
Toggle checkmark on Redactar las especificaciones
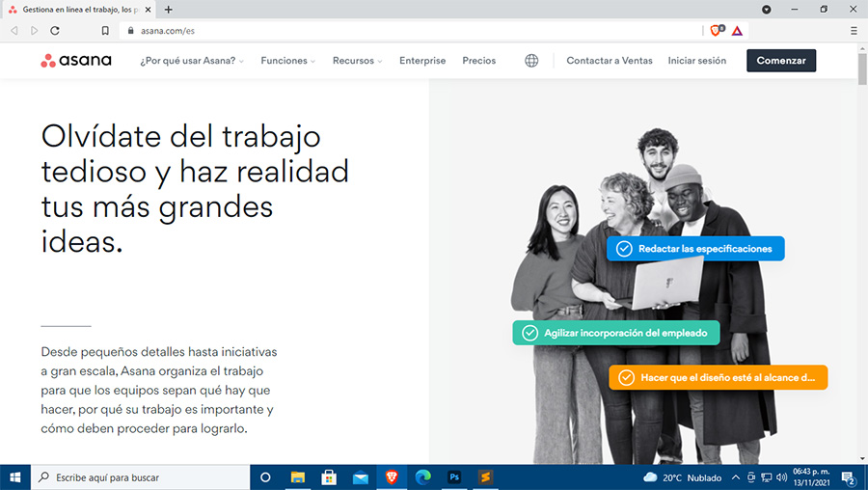pyautogui.click(x=624, y=249)
